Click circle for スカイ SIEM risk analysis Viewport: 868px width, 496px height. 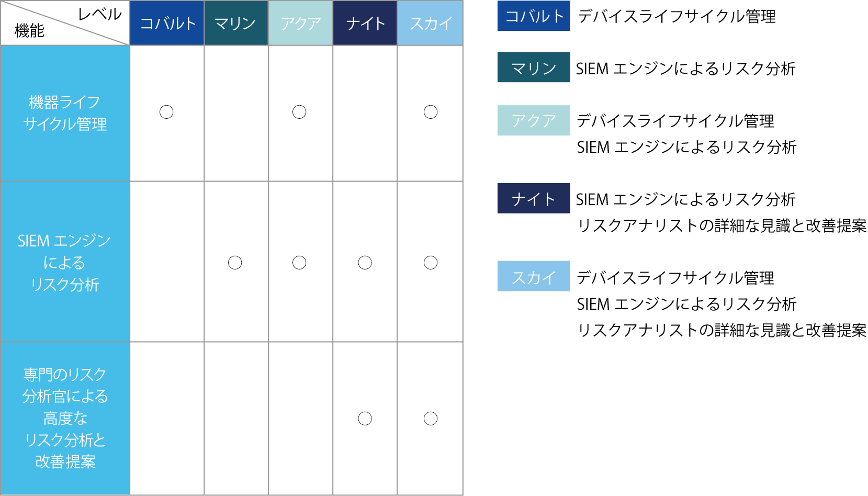click(431, 263)
